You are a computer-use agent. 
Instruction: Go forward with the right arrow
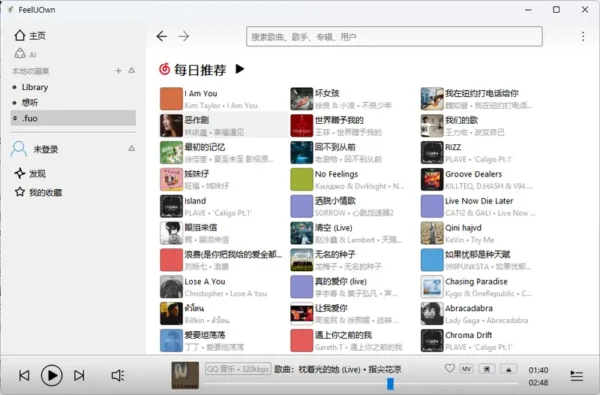point(184,36)
